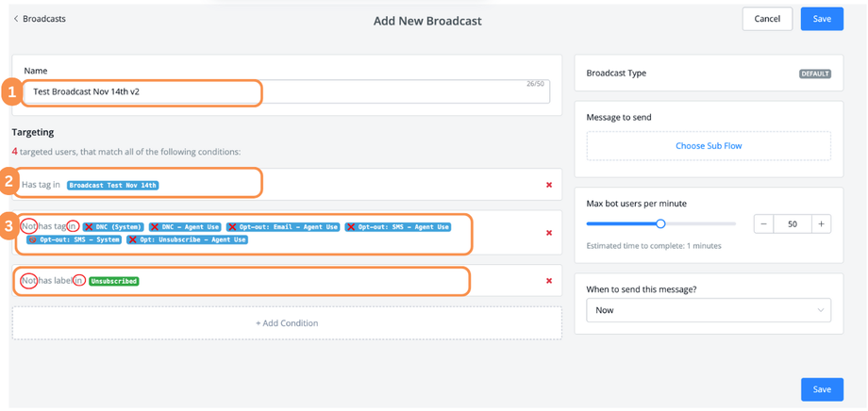Click the minus button for max bot users
Viewport: 868px width, 411px height.
coord(763,224)
